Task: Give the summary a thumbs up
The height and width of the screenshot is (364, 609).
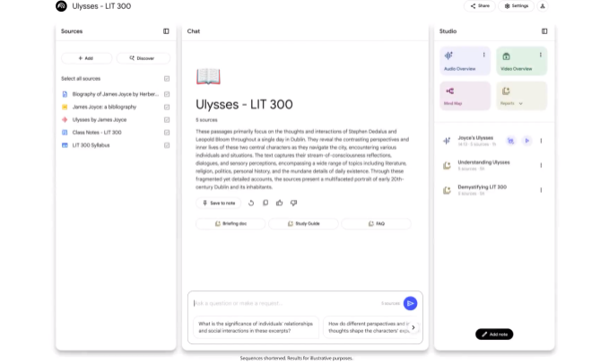Action: coord(279,203)
